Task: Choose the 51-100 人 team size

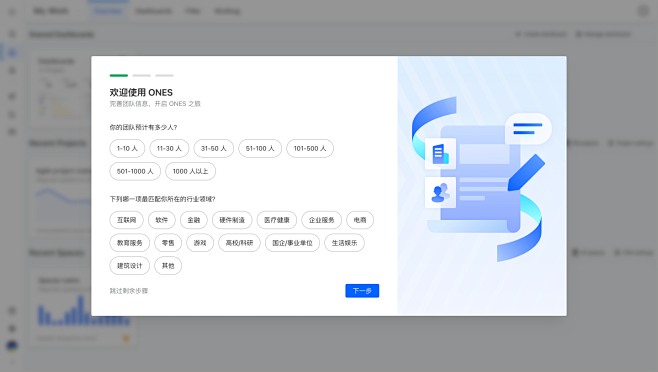Action: (x=260, y=148)
